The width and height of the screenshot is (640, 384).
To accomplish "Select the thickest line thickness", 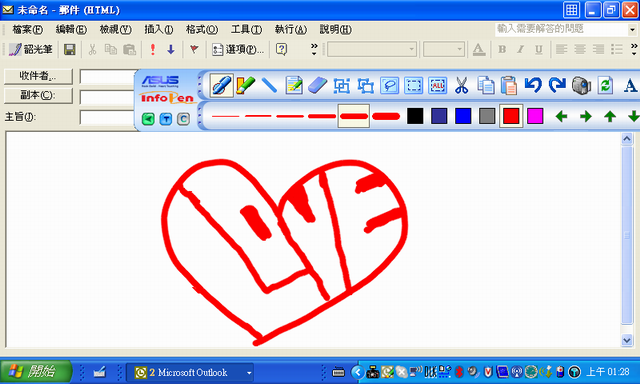I will (386, 116).
